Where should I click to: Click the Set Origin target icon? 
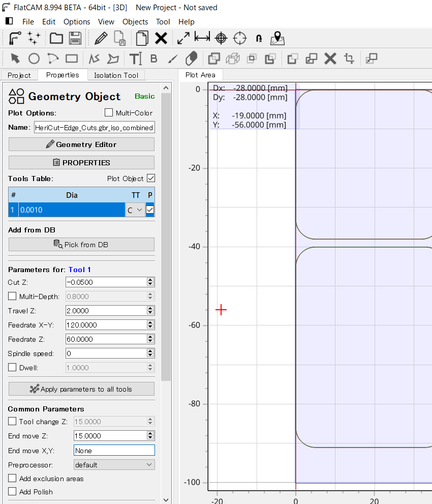tap(221, 38)
